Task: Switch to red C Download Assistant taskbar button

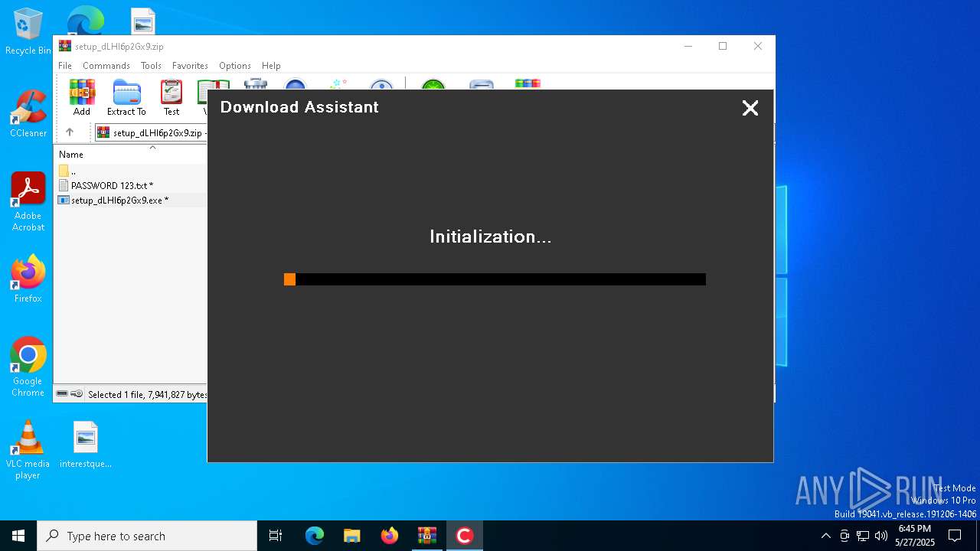Action: 464,536
